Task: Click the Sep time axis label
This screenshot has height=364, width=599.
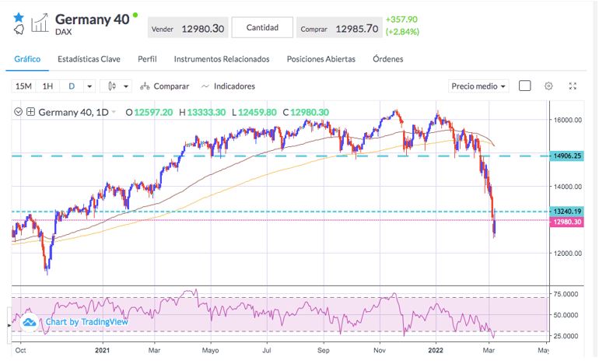Action: click(x=323, y=350)
